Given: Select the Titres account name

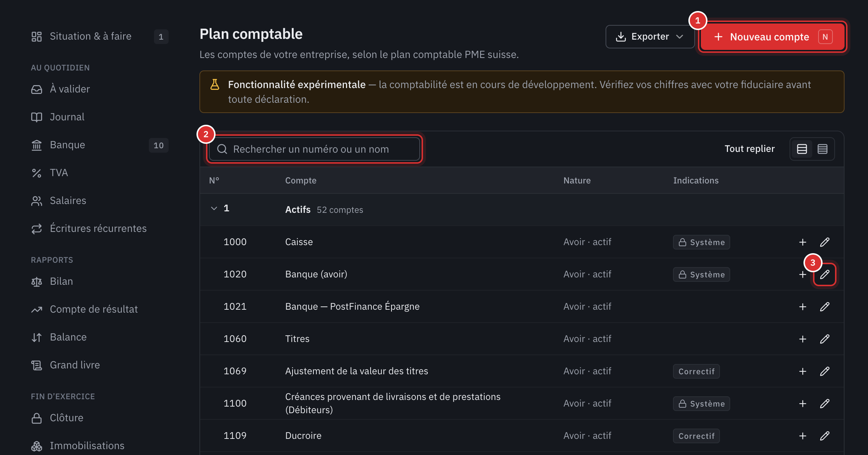Looking at the screenshot, I should [297, 339].
